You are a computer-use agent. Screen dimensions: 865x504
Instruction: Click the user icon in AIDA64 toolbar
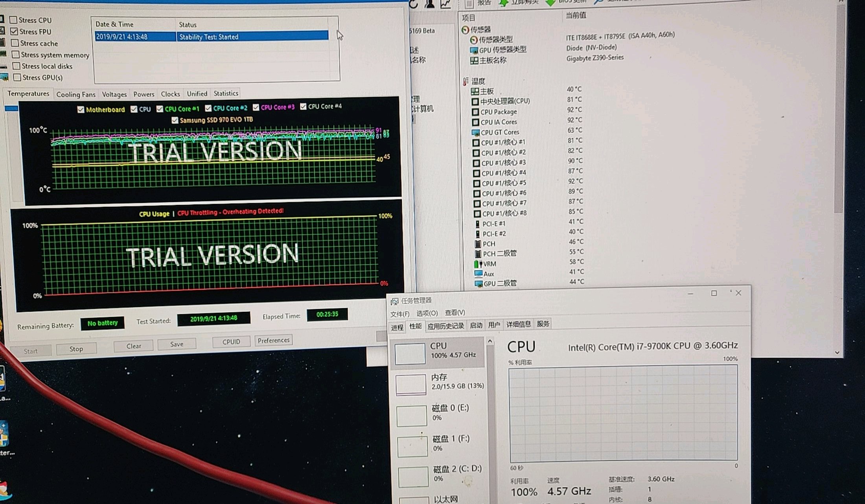[430, 4]
